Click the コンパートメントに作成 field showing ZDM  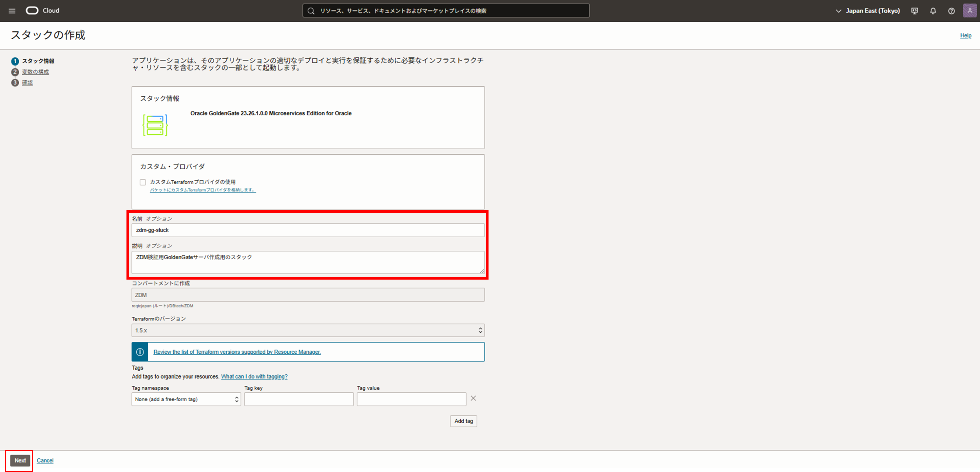(308, 295)
